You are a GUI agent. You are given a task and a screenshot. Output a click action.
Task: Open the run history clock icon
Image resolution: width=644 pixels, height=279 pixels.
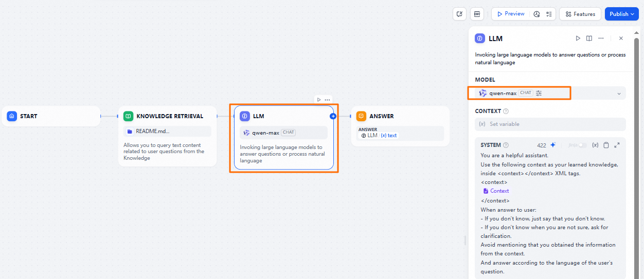pyautogui.click(x=536, y=14)
